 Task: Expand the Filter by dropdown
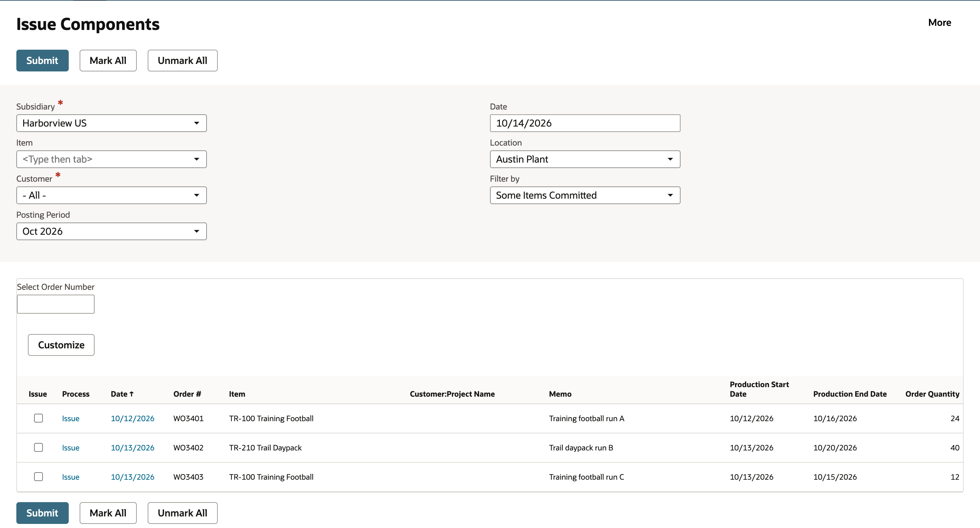point(585,196)
